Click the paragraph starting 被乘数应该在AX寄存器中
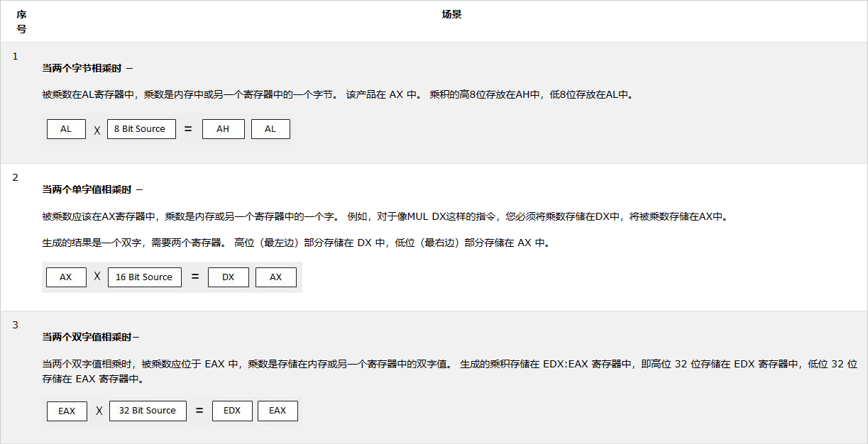 [x=385, y=216]
